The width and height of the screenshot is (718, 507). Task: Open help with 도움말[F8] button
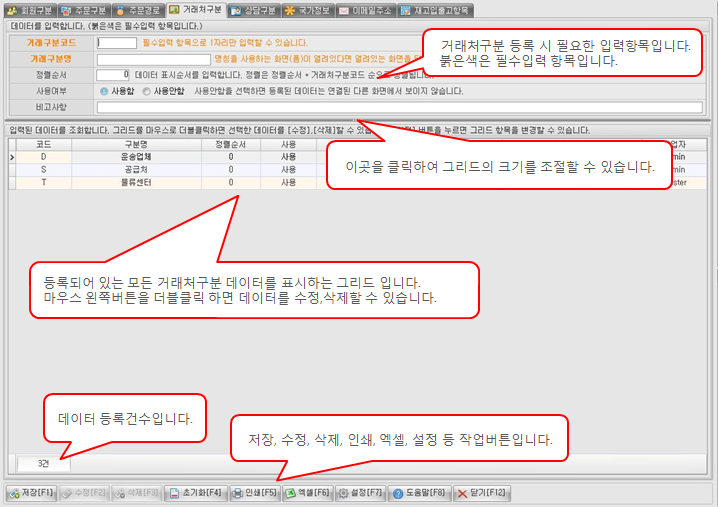pyautogui.click(x=419, y=493)
